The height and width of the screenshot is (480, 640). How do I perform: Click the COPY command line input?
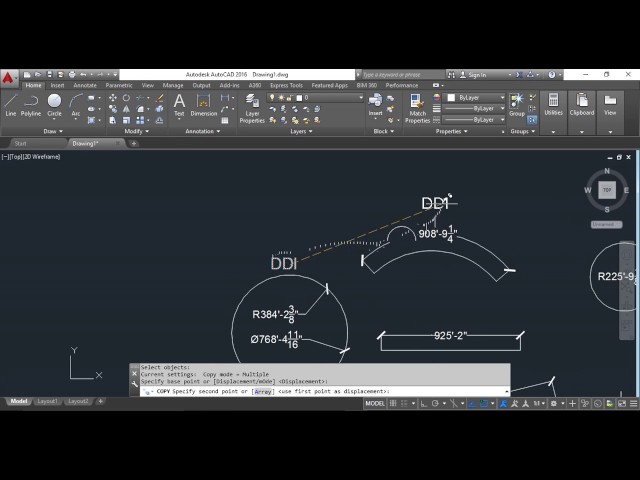click(325, 391)
